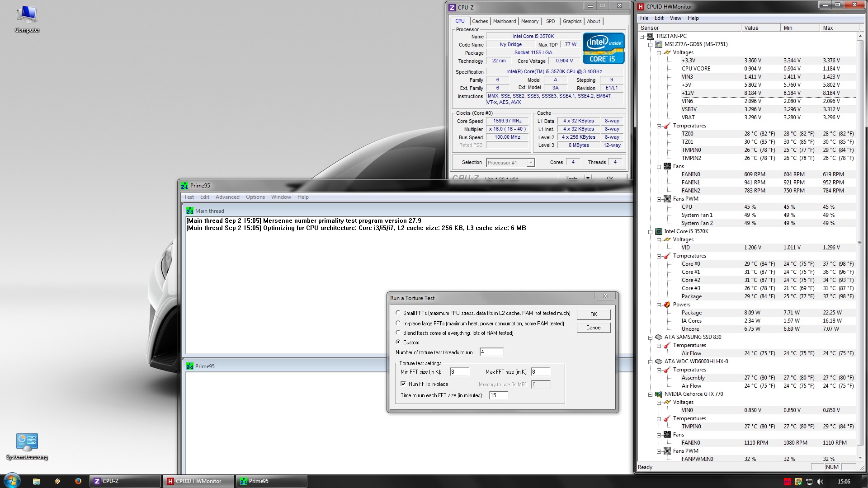
Task: Cancel the torture test dialog
Action: click(593, 328)
